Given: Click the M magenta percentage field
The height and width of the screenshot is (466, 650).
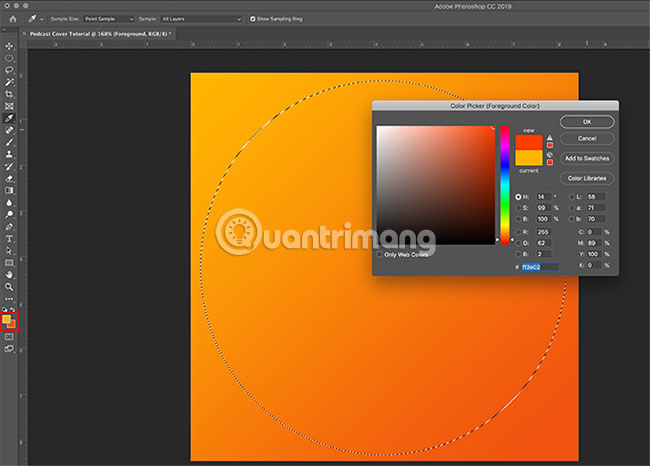Looking at the screenshot, I should (594, 243).
